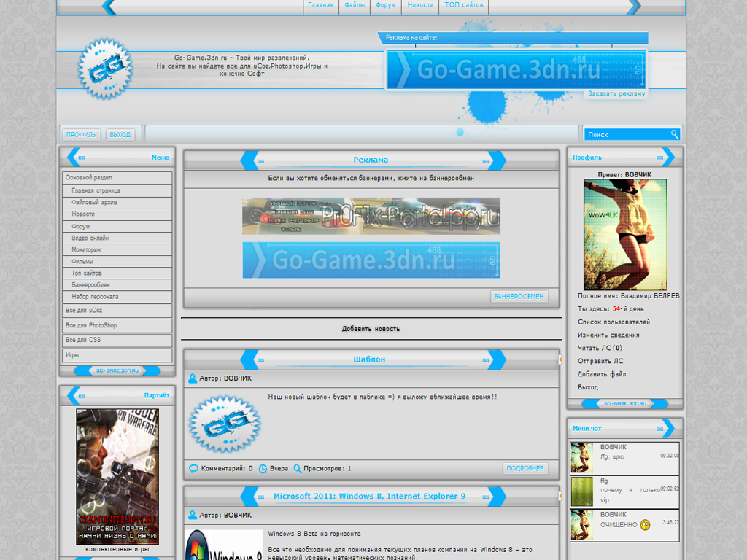Open the Форум tab in top navigation
This screenshot has width=747, height=560.
tap(385, 5)
